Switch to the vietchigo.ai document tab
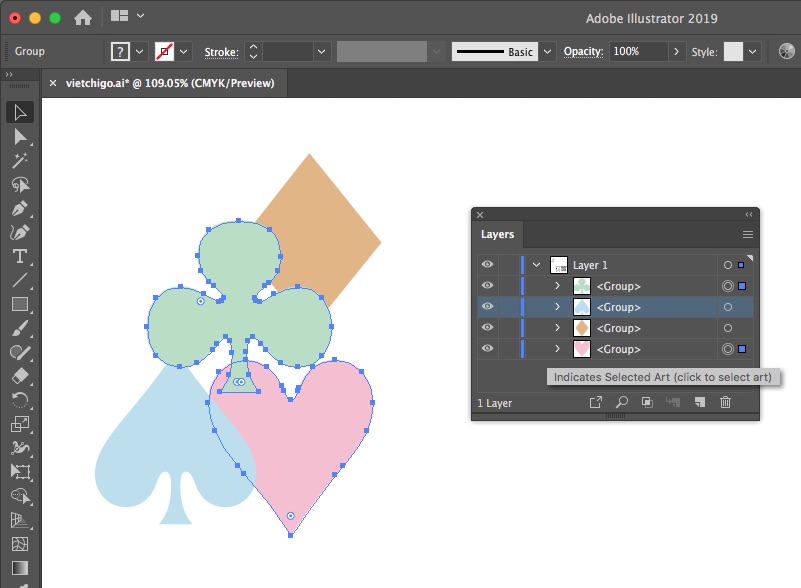 [168, 83]
